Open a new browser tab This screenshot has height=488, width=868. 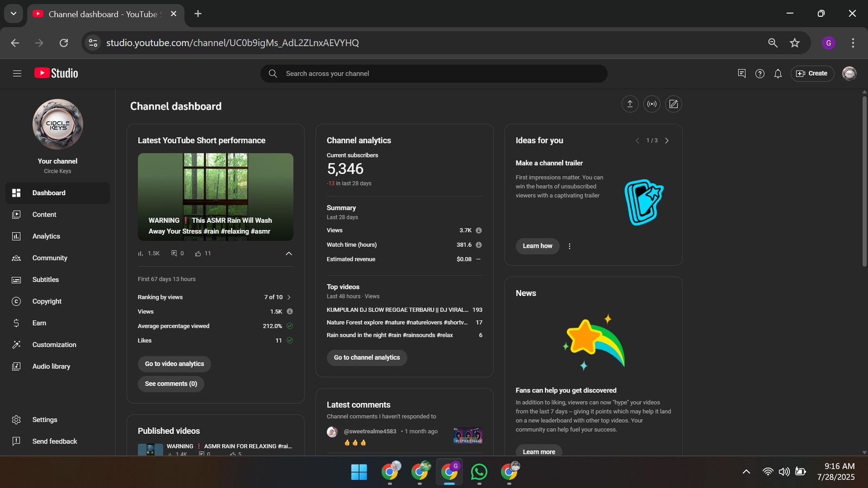pos(198,14)
